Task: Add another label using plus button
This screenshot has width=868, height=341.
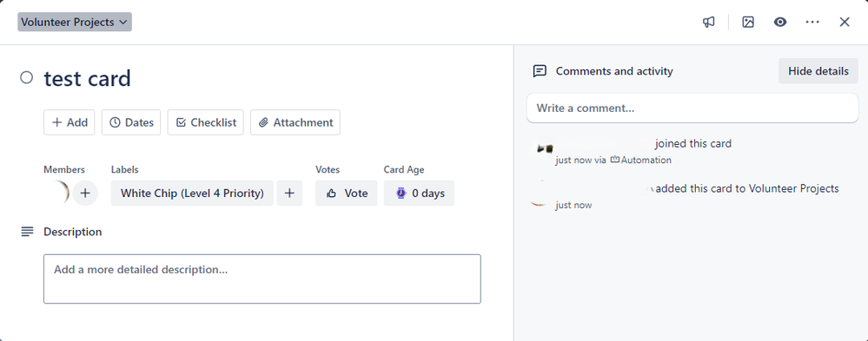Action: point(289,193)
